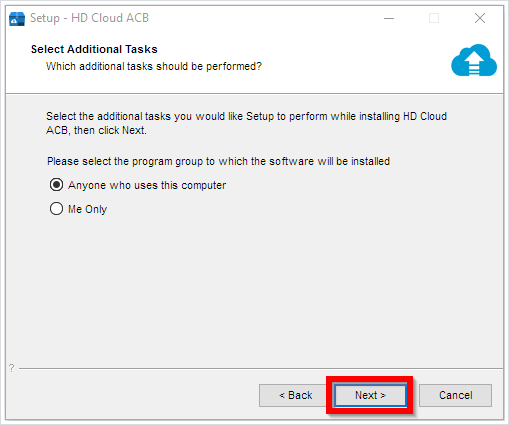509x425 pixels.
Task: Click the horizontal separator line above the buttons
Action: pos(261,368)
